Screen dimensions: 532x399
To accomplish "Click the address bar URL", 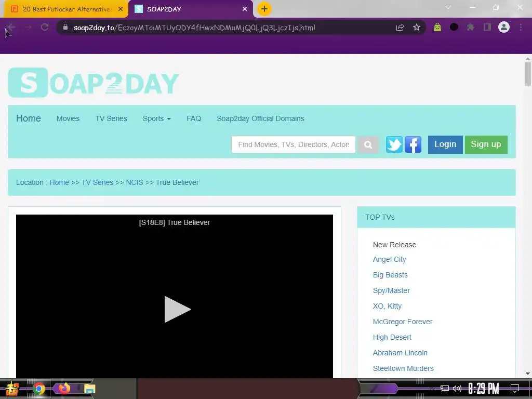I will [x=194, y=28].
